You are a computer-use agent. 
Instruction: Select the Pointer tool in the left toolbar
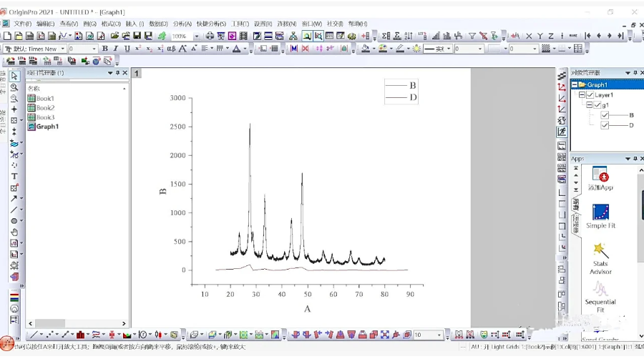click(14, 76)
